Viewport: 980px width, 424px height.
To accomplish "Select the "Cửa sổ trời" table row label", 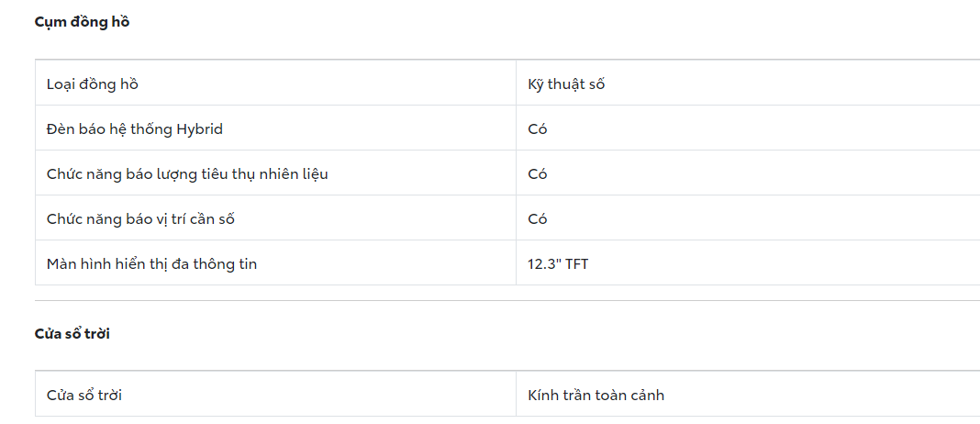I will pos(84,396).
